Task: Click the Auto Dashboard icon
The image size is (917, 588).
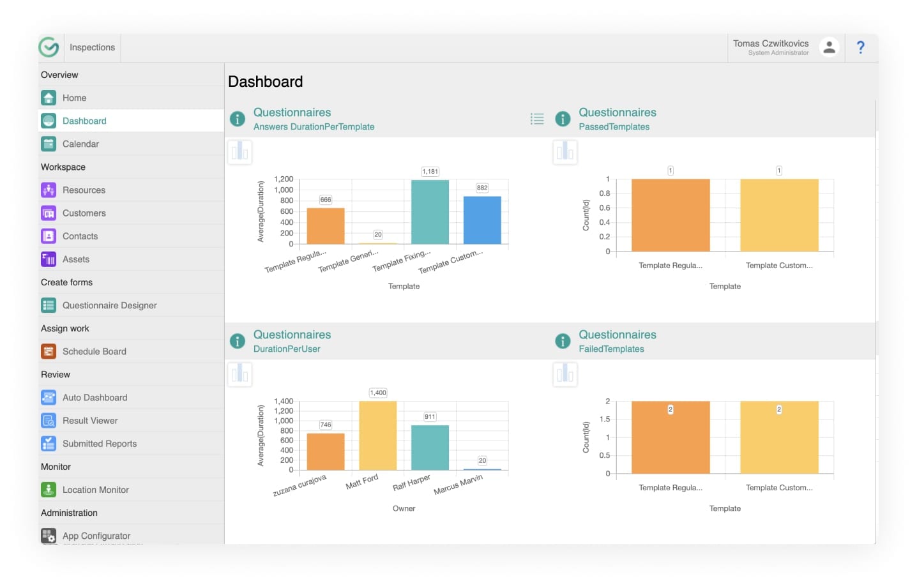Action: [49, 397]
